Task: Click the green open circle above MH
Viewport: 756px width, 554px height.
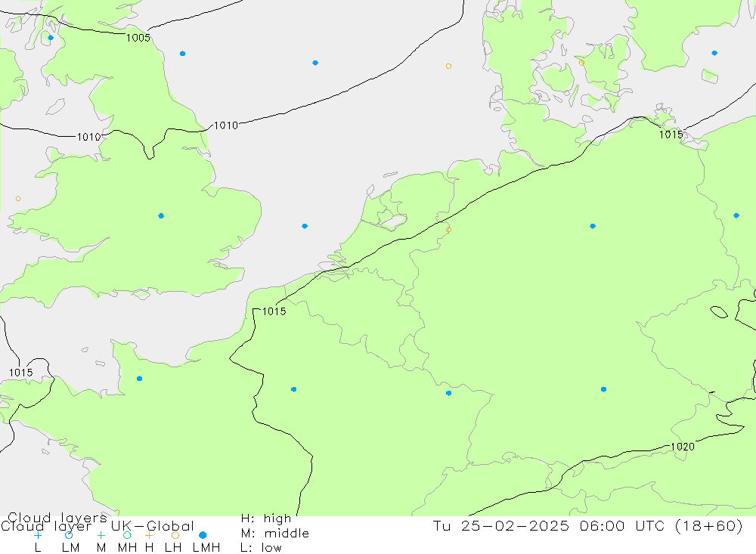Action: click(x=127, y=535)
